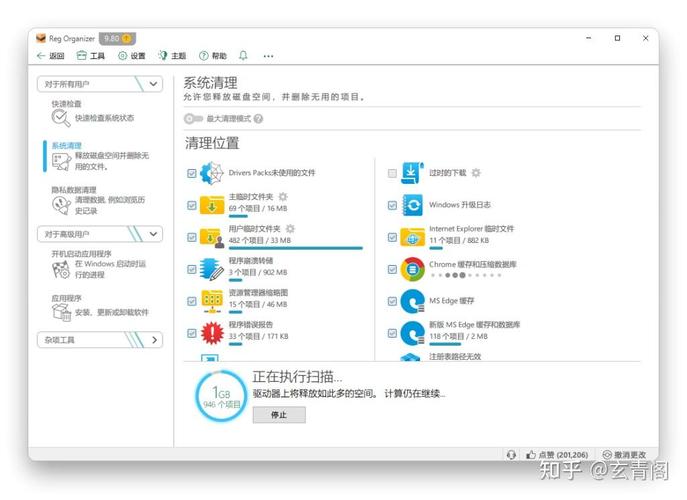This screenshot has height=500, width=687.
Task: Click the 9.80 version badge
Action: point(117,39)
